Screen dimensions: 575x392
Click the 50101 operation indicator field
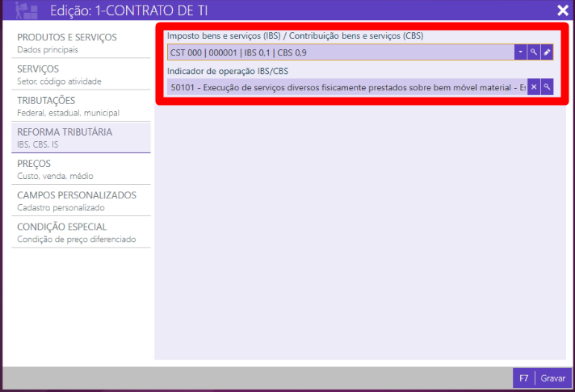(x=346, y=87)
